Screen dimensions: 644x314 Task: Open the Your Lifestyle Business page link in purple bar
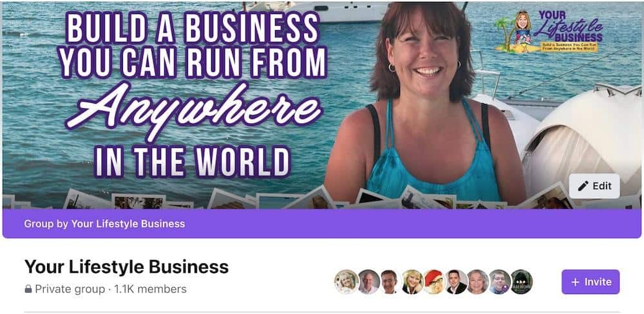[128, 224]
